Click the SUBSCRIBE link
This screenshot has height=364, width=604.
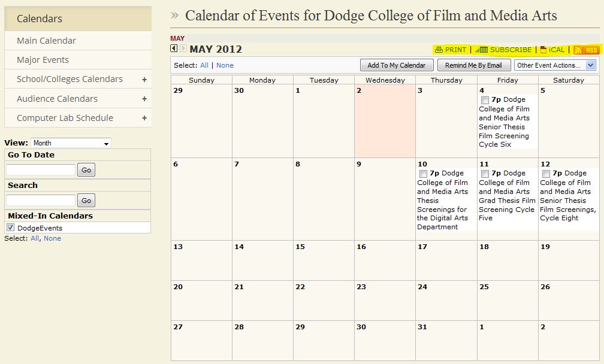click(x=511, y=50)
